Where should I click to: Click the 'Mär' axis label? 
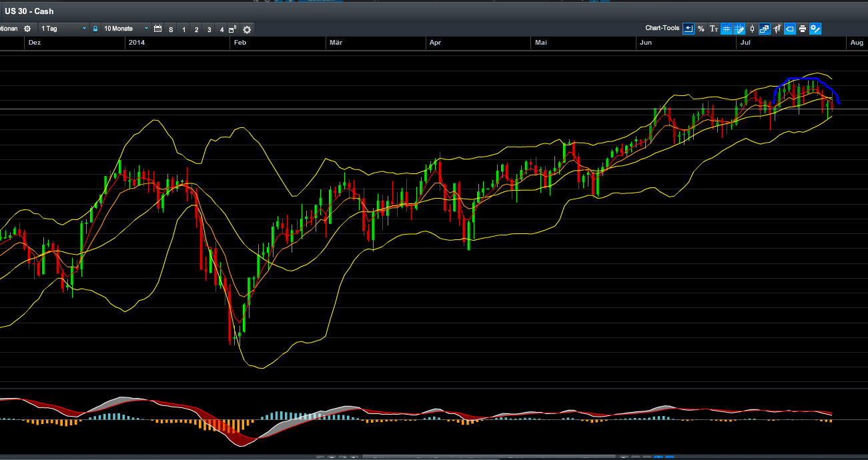[336, 43]
